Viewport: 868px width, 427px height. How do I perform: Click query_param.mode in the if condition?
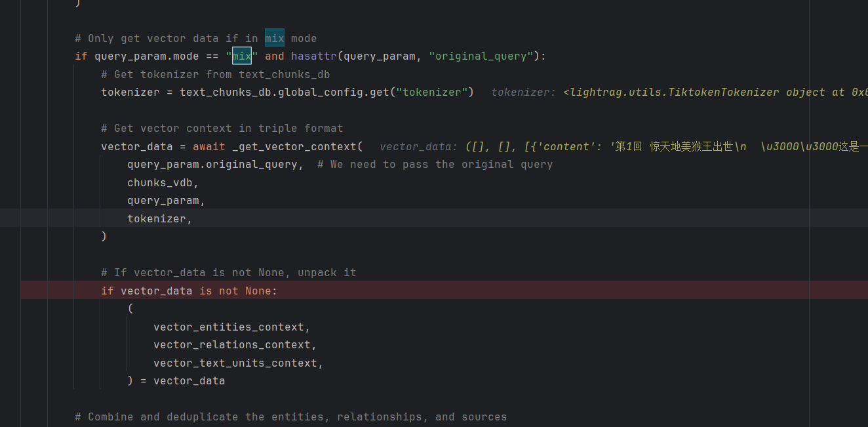pos(146,56)
